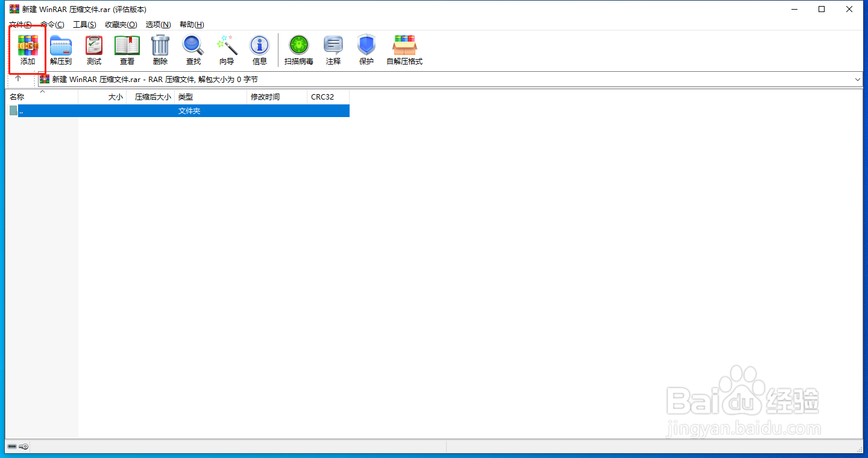868x458 pixels.
Task: Click the Delete (删除) trash icon
Action: click(160, 49)
